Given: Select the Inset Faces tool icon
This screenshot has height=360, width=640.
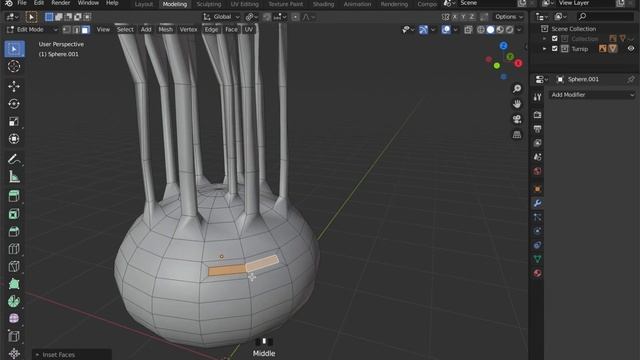Looking at the screenshot, I should pyautogui.click(x=14, y=214).
